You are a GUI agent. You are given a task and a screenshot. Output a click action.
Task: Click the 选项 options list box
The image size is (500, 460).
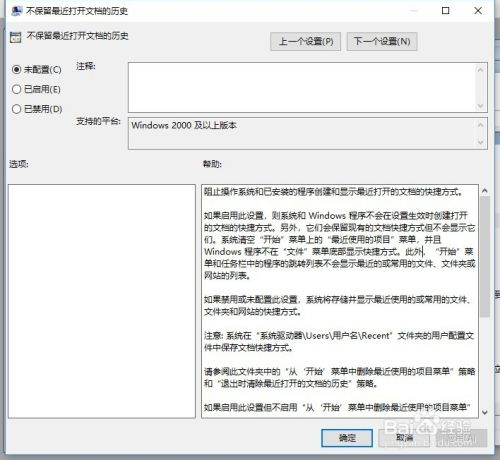click(x=102, y=301)
